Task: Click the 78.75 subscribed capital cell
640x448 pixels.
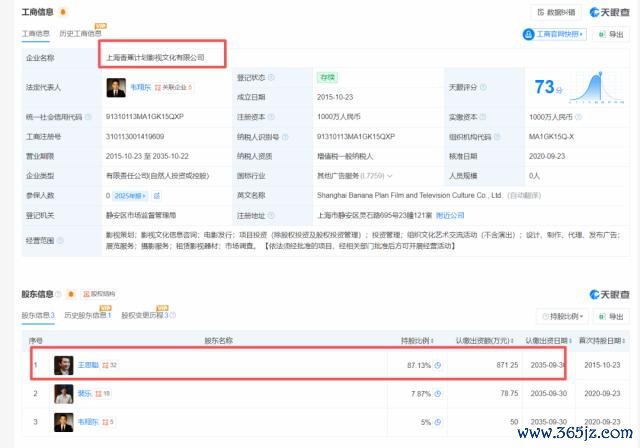Action: tap(509, 393)
